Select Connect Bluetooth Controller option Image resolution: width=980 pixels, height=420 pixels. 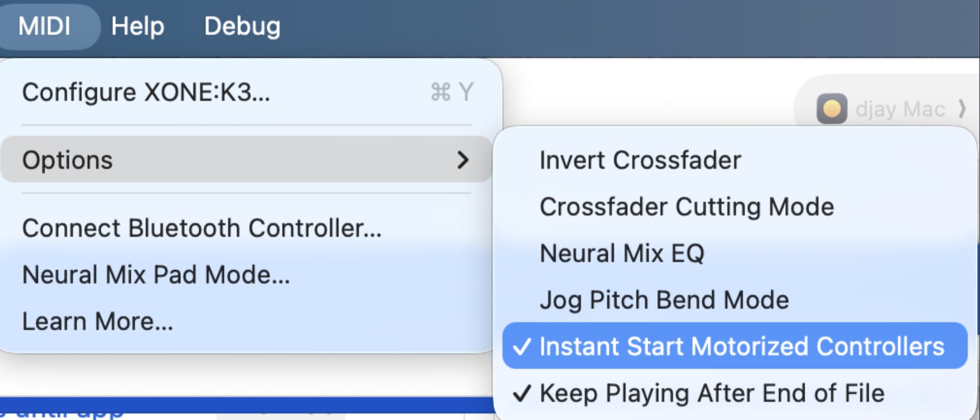pyautogui.click(x=201, y=228)
